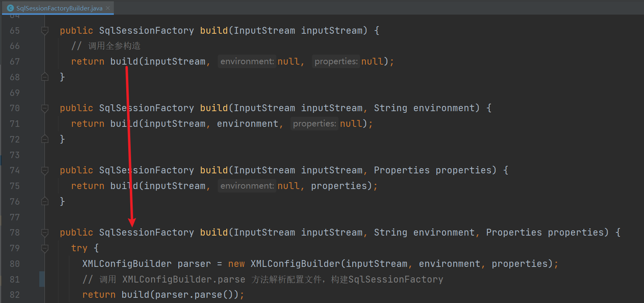
Task: Click the fold end marker on line 72
Action: [x=45, y=139]
